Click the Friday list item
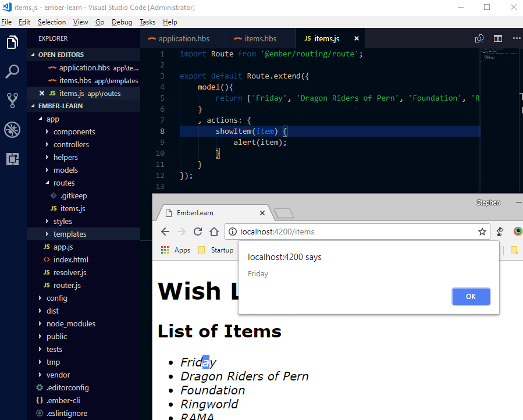Viewport: 523px width, 420px height. [x=198, y=362]
